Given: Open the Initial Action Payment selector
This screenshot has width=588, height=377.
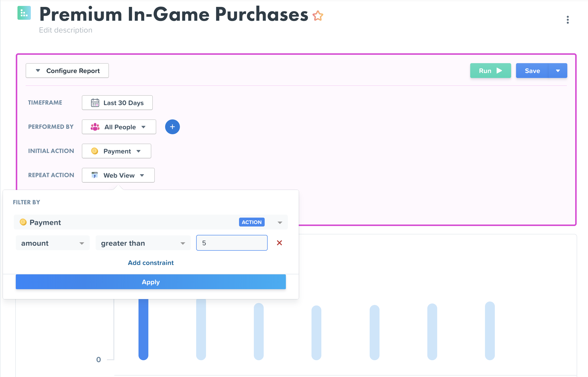Looking at the screenshot, I should 117,151.
